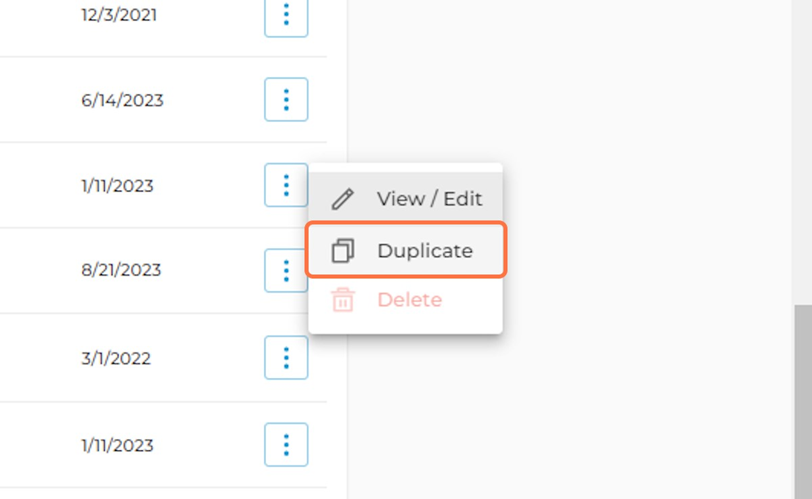Select the Duplicate menu option
812x499 pixels.
(x=405, y=250)
